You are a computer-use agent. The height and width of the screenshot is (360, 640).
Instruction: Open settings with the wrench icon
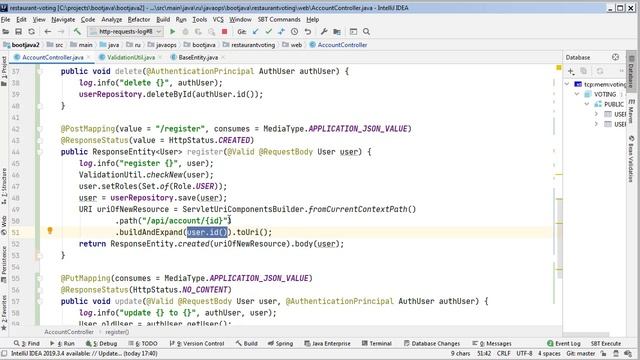click(x=324, y=31)
